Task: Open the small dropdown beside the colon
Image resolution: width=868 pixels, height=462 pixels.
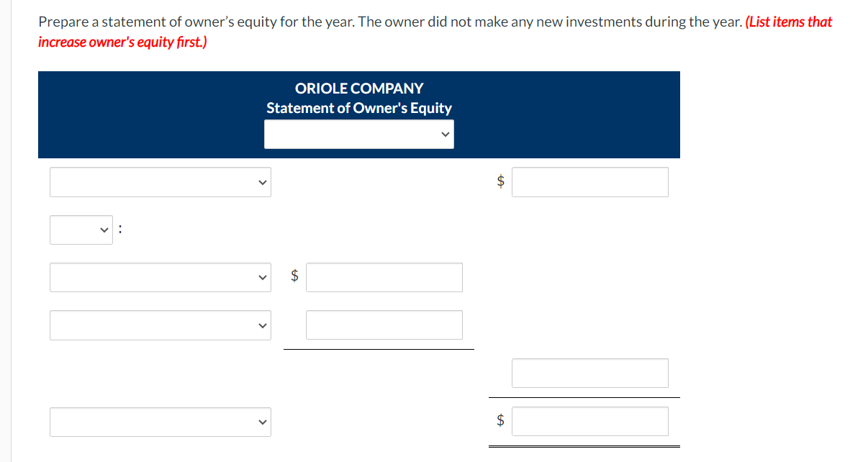Action: pyautogui.click(x=81, y=230)
